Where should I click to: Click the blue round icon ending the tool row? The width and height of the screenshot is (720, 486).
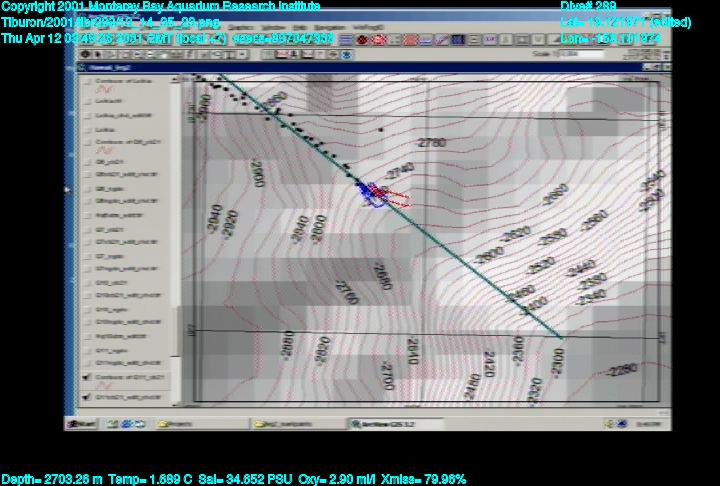(347, 55)
